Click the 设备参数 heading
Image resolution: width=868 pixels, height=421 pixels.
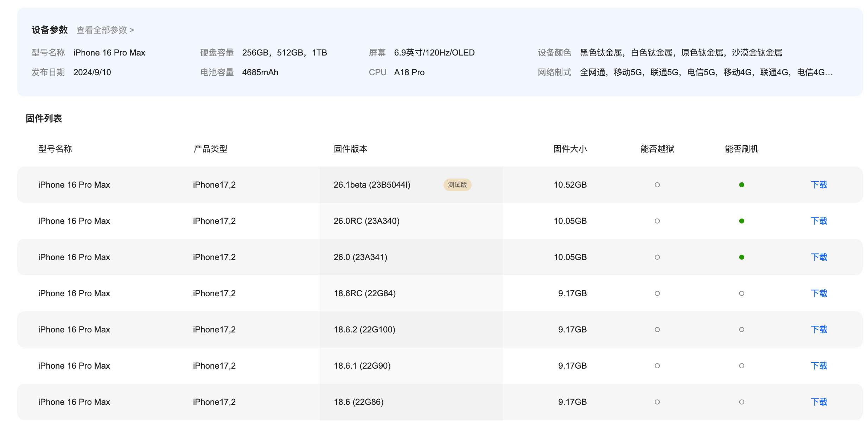pos(50,30)
